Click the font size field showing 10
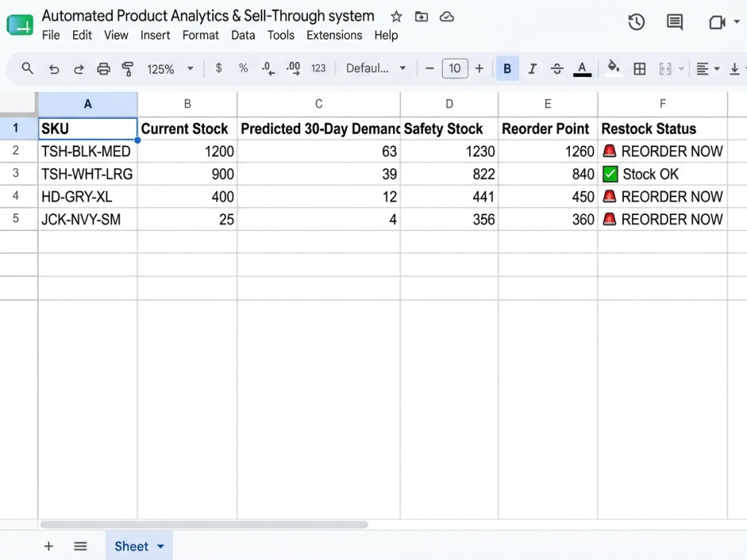 pyautogui.click(x=455, y=69)
